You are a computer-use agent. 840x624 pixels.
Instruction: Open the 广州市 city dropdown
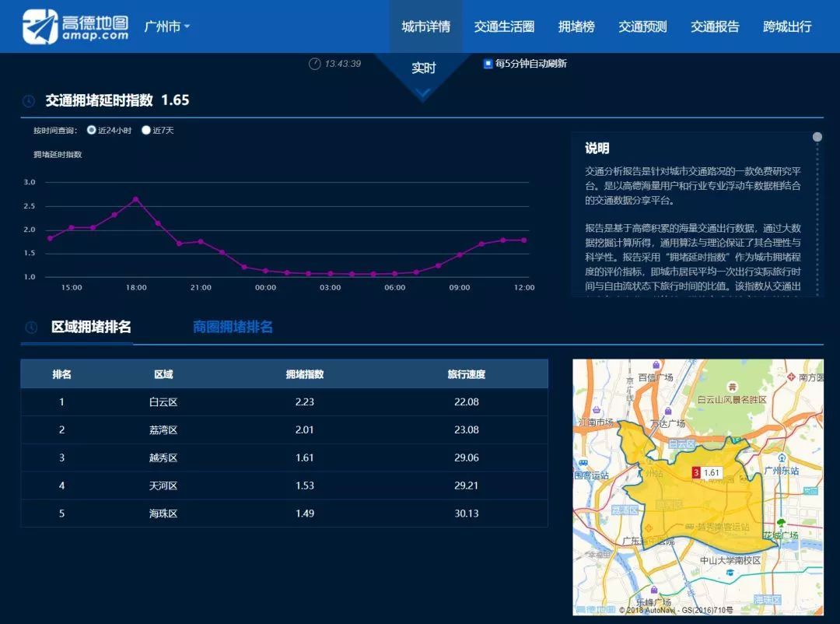(x=166, y=26)
